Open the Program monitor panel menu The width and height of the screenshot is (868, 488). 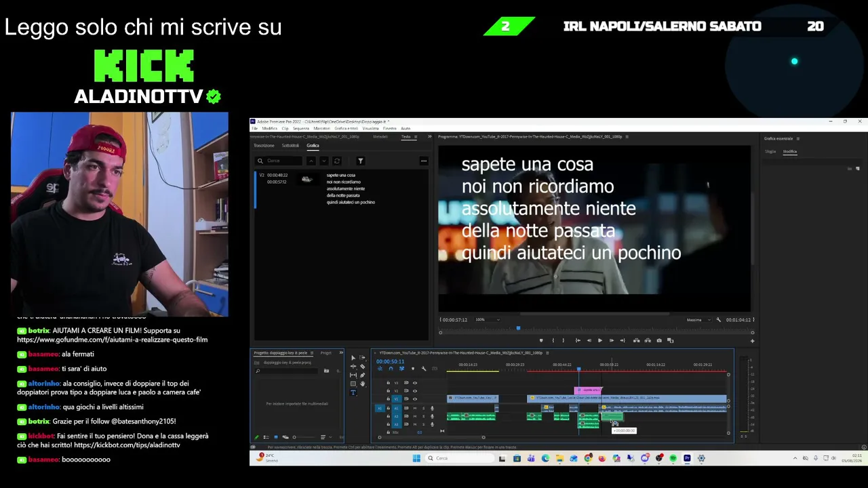[x=627, y=136]
